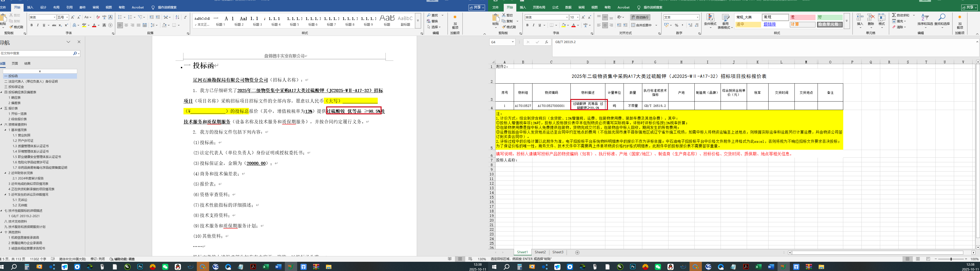Switch to Sheet2 in Excel
Screen dimensions: 980x271
(540, 252)
